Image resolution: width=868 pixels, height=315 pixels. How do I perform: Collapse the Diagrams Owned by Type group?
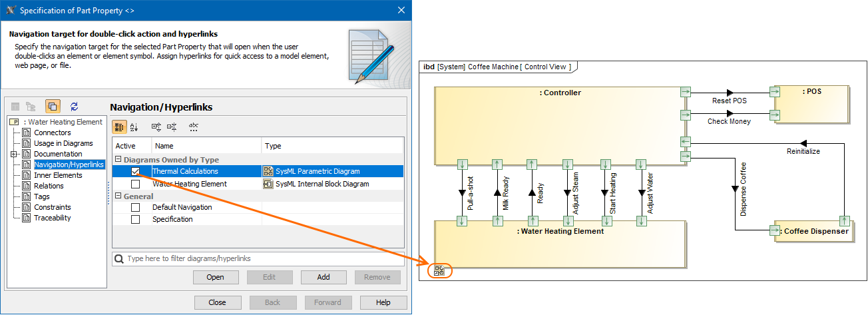tap(118, 160)
